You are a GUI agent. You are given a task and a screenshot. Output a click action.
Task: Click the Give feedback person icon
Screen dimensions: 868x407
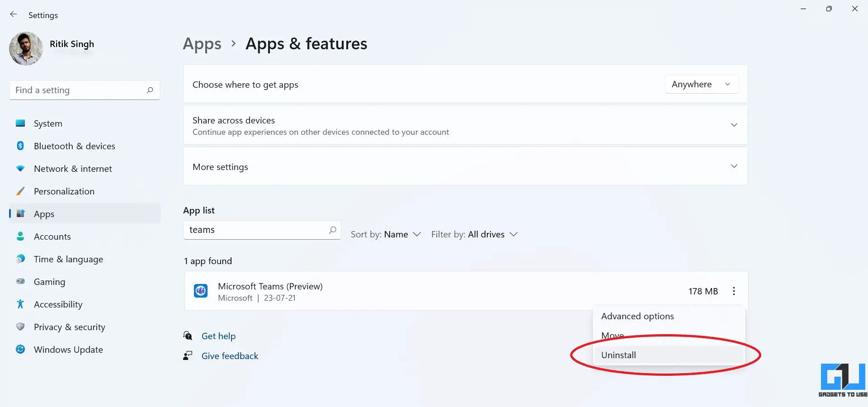[x=188, y=355]
